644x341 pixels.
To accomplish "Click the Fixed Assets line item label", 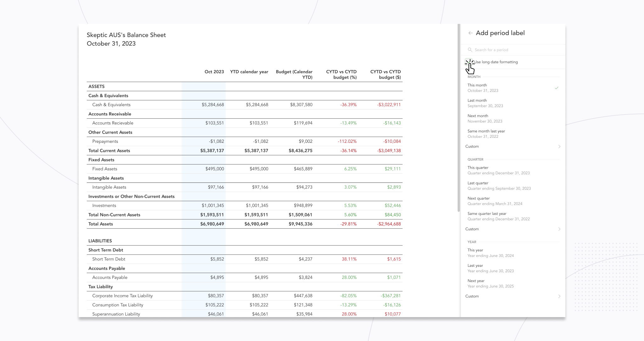I will (x=105, y=169).
